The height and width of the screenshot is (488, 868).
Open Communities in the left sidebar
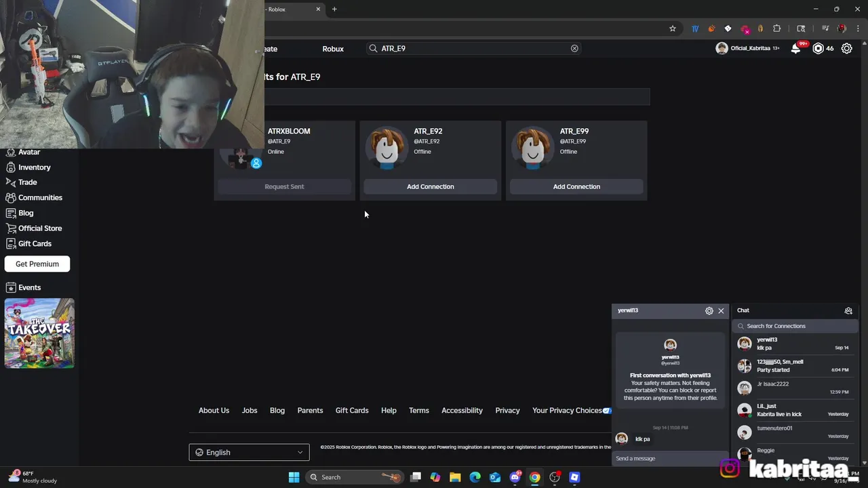pyautogui.click(x=40, y=198)
